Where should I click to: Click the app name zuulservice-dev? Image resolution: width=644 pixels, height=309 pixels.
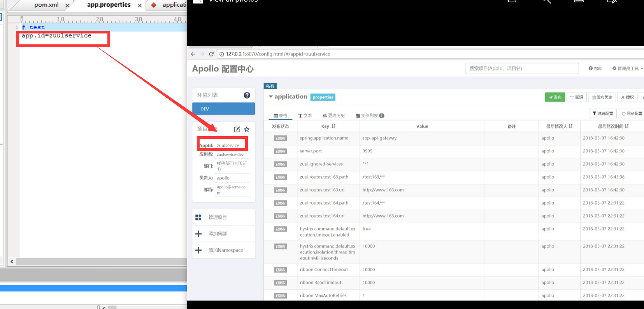tap(230, 154)
